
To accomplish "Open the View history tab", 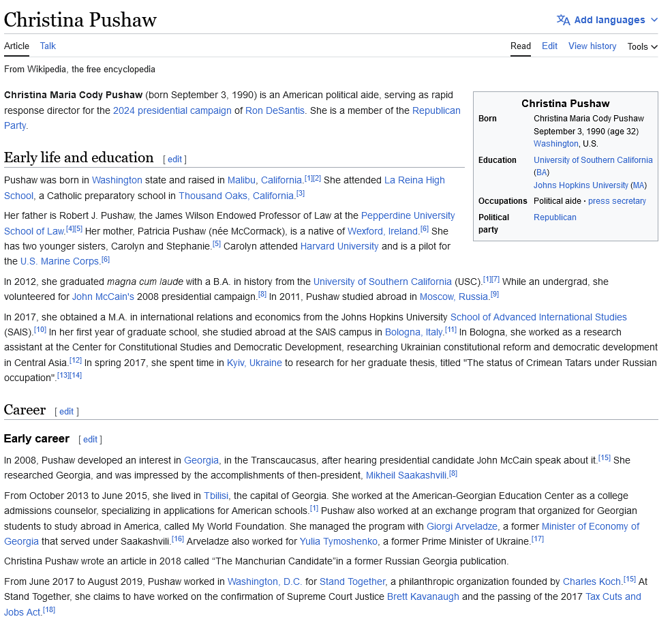I will [592, 46].
